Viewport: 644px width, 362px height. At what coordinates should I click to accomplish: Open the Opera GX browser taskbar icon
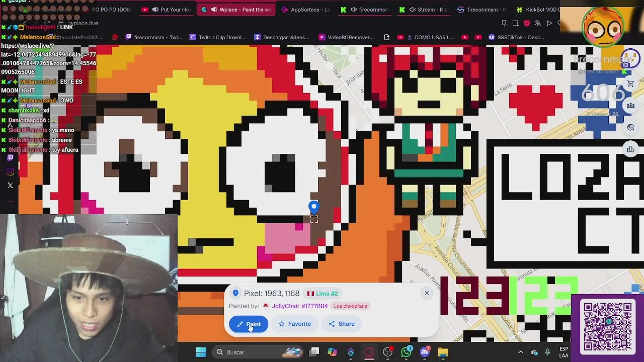(369, 352)
